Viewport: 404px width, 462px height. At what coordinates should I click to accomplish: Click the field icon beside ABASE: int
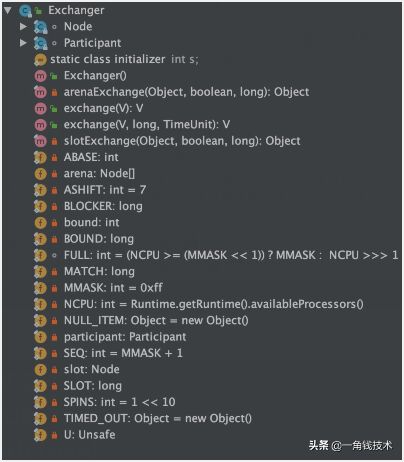[40, 157]
